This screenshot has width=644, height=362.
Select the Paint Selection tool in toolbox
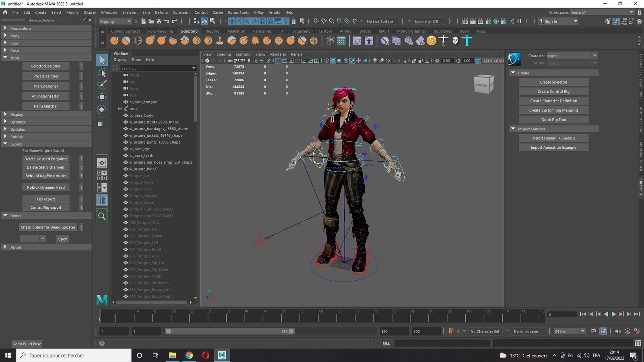pyautogui.click(x=102, y=85)
